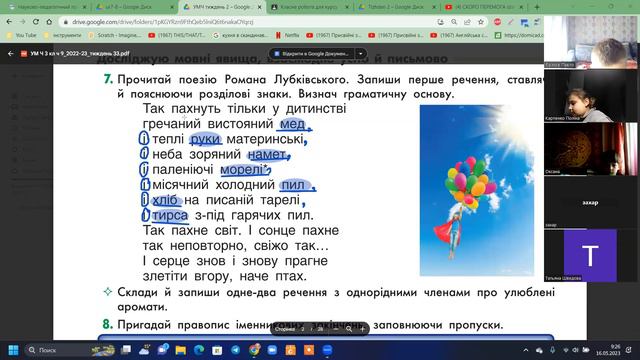
Task: Click the balloons illustration in the PDF
Action: [477, 190]
